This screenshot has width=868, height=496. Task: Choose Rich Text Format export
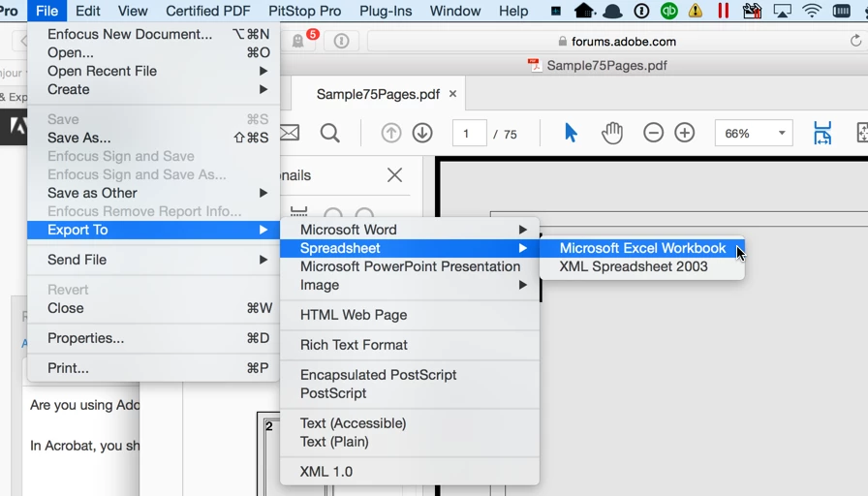click(x=410, y=345)
